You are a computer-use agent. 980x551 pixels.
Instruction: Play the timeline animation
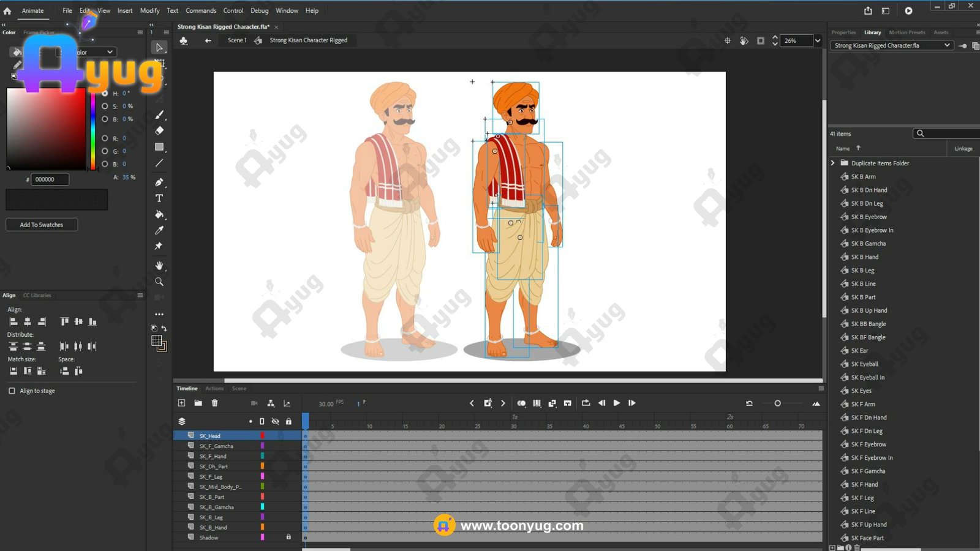tap(616, 403)
